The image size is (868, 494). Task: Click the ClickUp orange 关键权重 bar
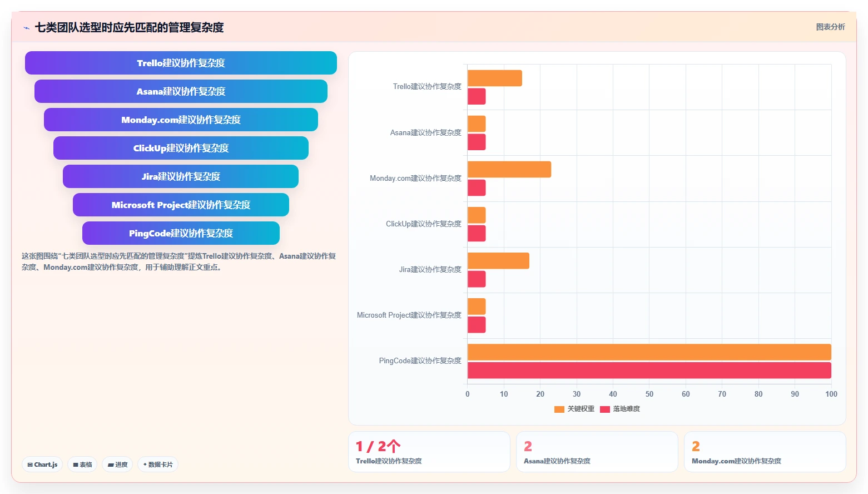click(477, 215)
